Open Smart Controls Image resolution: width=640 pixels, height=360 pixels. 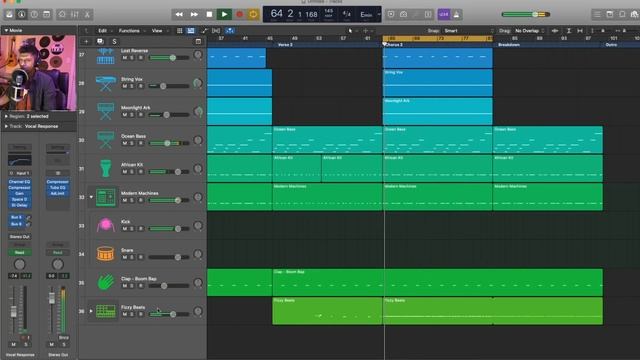[x=62, y=14]
